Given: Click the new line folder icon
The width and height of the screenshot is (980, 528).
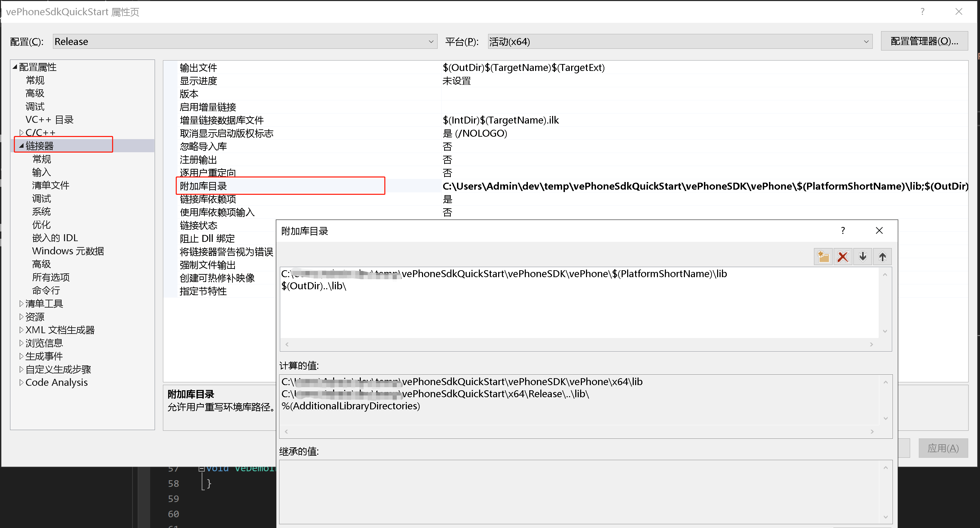Looking at the screenshot, I should coord(823,257).
